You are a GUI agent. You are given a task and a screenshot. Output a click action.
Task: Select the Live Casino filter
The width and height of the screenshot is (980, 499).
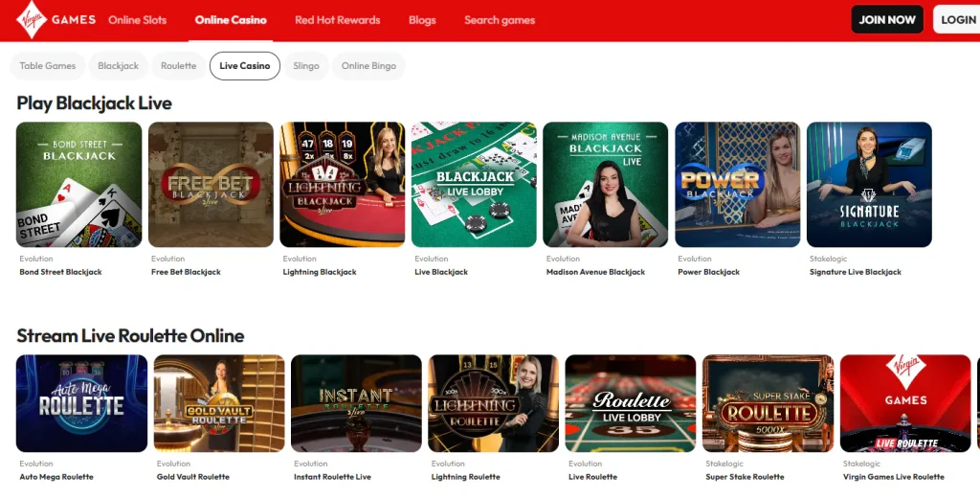click(x=245, y=66)
